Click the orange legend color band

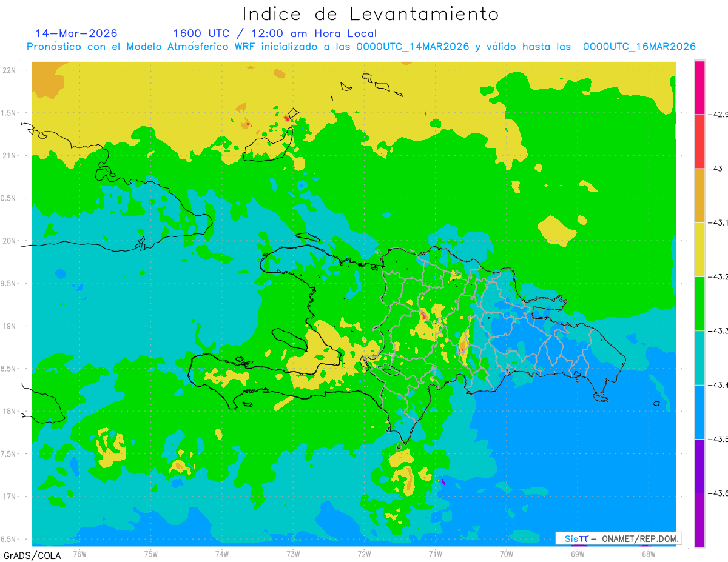[x=699, y=195]
